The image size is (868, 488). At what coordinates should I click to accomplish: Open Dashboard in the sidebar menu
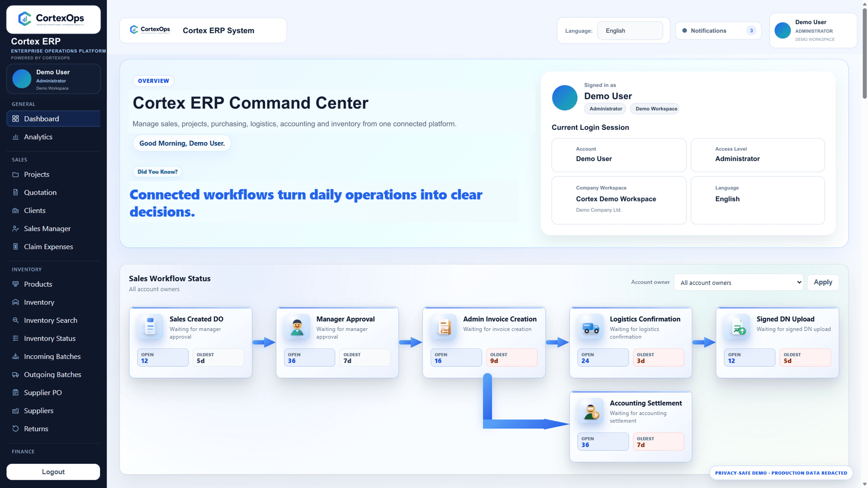coord(53,119)
